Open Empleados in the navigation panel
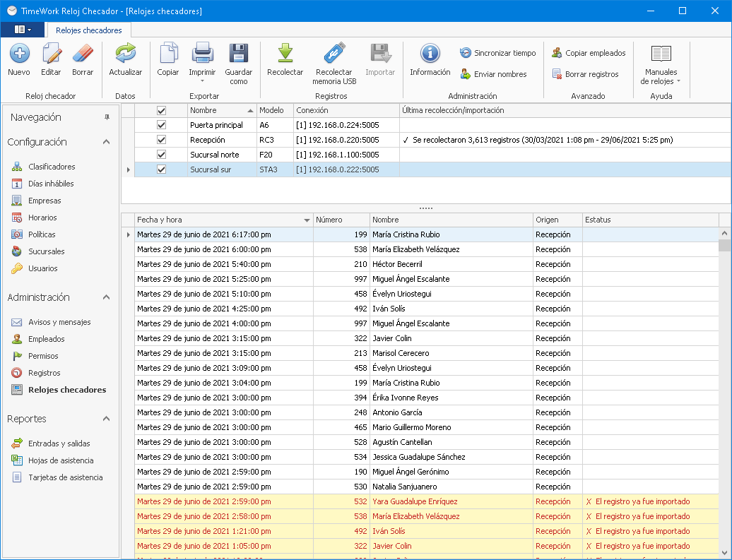 pos(46,339)
